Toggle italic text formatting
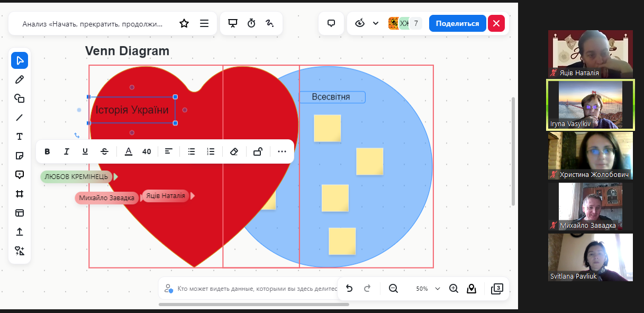 click(67, 151)
